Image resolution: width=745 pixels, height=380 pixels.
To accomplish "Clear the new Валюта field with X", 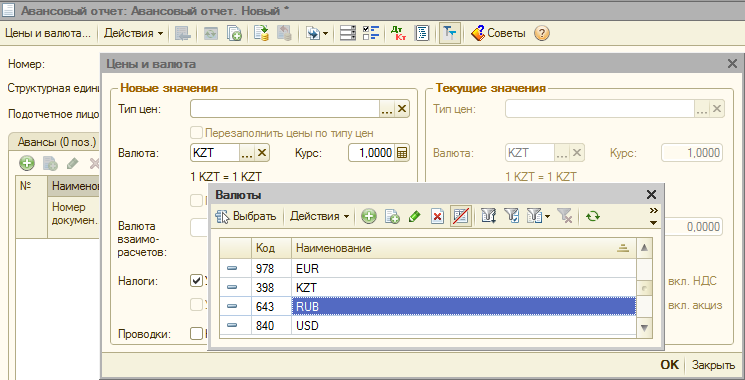I will [x=262, y=153].
